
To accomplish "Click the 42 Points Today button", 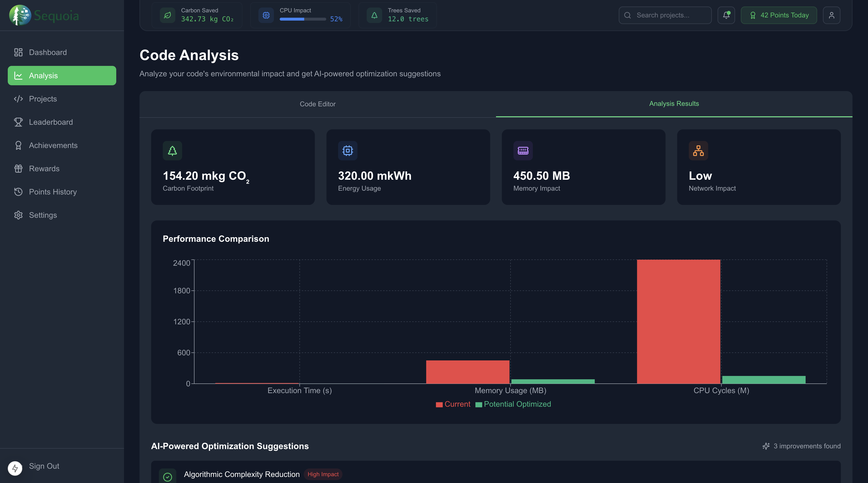I will (779, 15).
